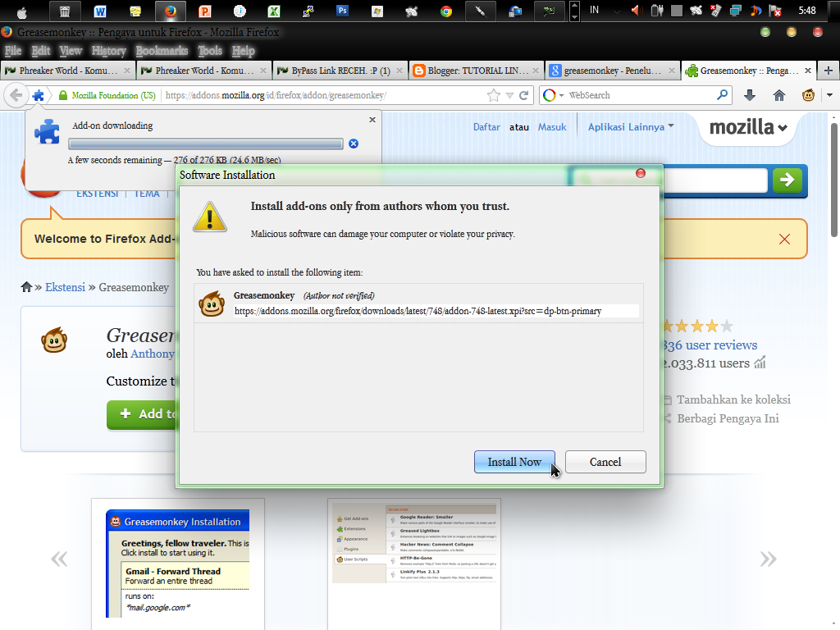840x630 pixels.
Task: Open the Bookmarks menu
Action: pos(161,50)
